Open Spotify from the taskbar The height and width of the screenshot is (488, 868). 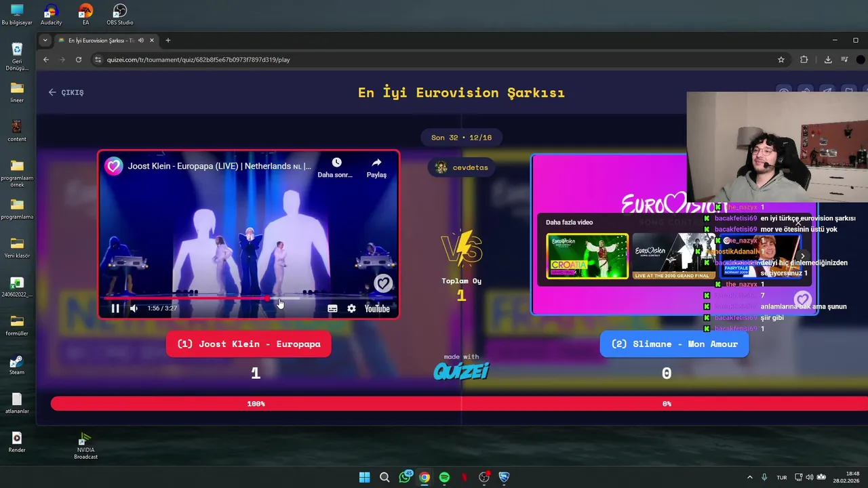[444, 477]
